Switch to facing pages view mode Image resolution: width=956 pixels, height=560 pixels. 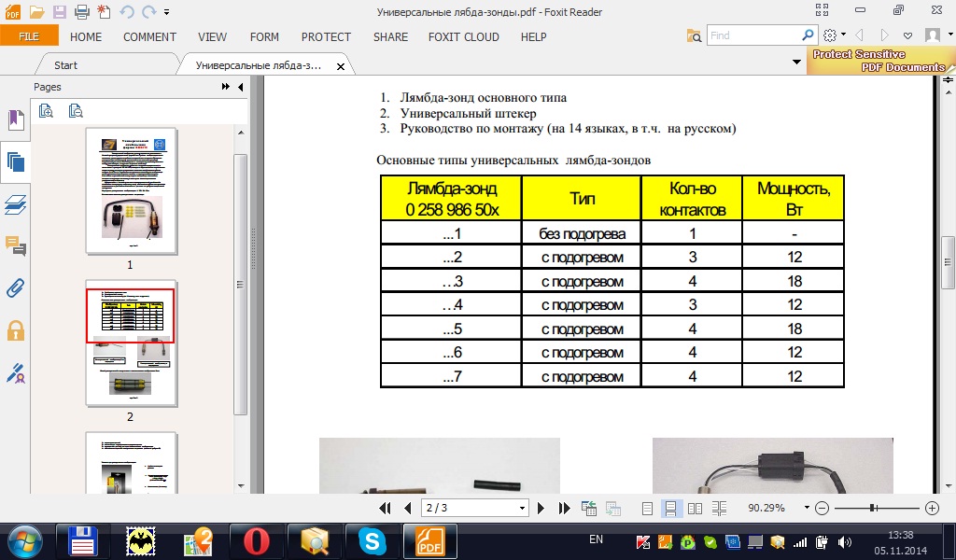[695, 509]
